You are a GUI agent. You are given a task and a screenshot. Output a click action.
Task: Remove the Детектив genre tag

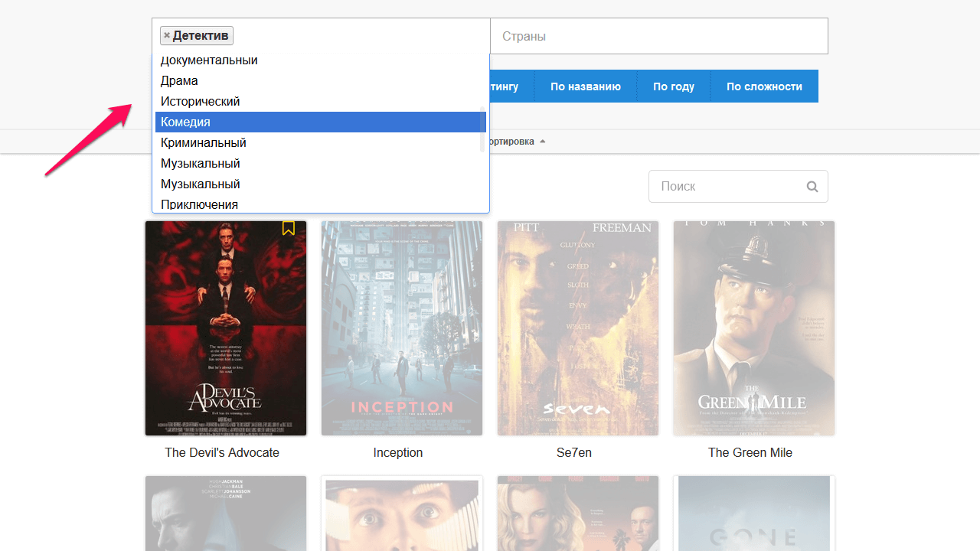pos(167,35)
